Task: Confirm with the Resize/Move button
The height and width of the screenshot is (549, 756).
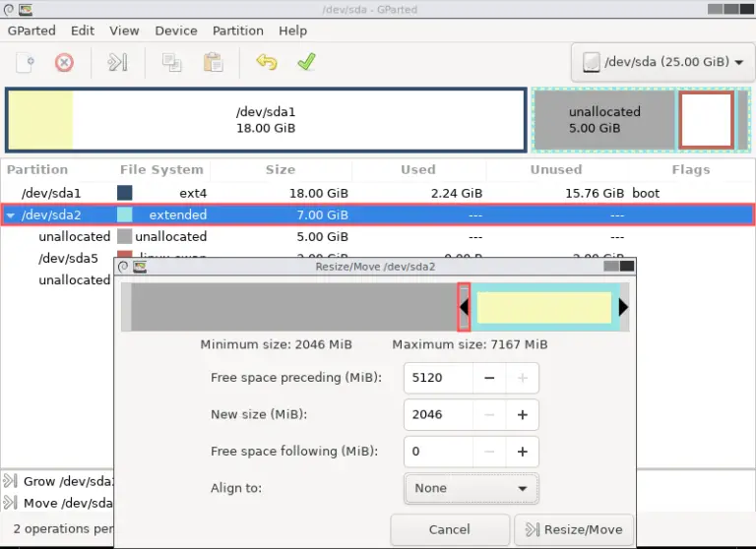Action: click(x=574, y=529)
